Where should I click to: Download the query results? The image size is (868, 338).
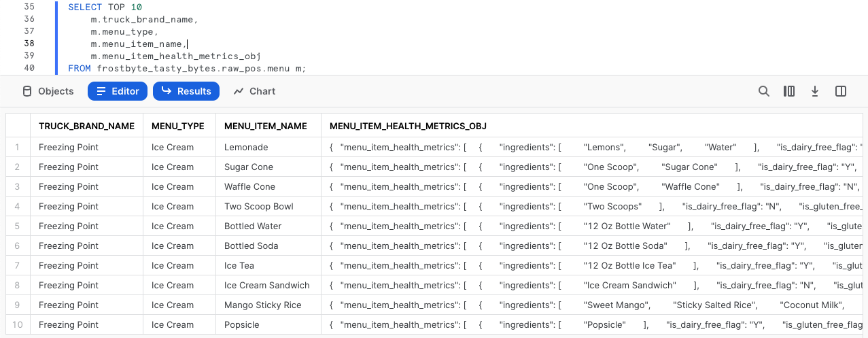click(x=815, y=91)
